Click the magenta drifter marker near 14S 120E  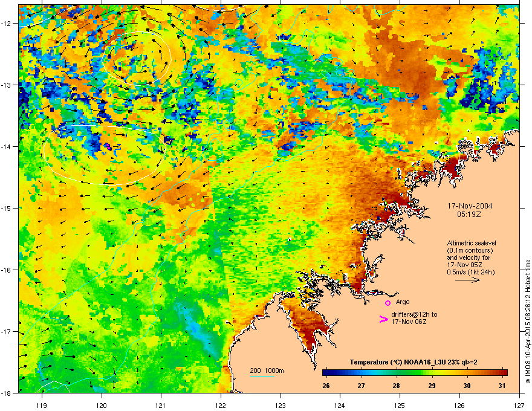point(108,146)
